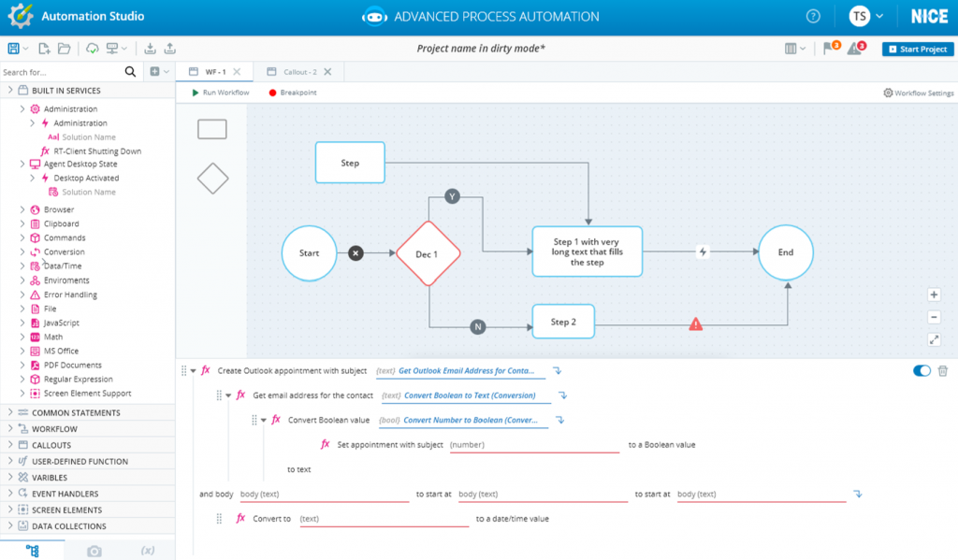Click the zoom in control on the canvas
The width and height of the screenshot is (958, 560).
click(934, 294)
